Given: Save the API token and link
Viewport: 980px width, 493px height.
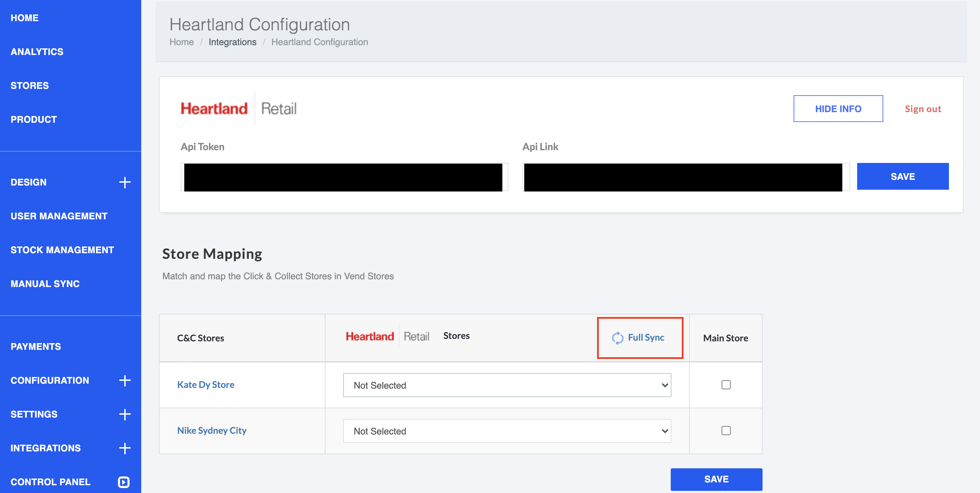Looking at the screenshot, I should [902, 176].
